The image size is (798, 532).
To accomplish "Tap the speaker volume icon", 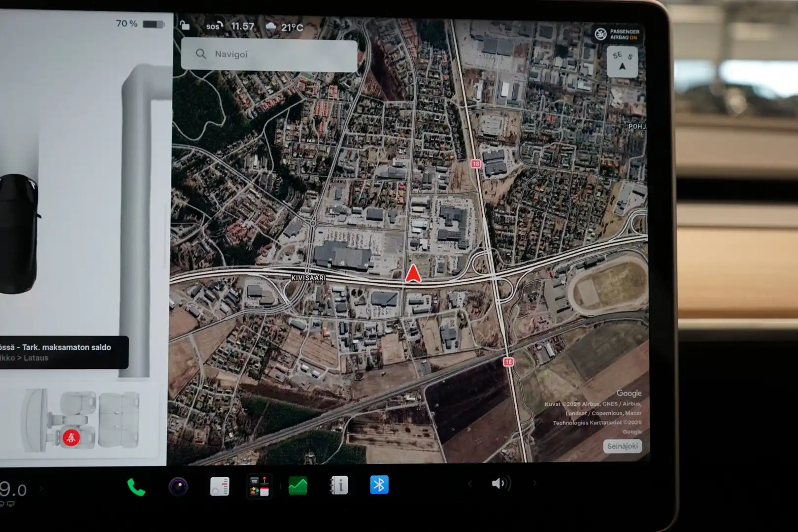I will click(x=501, y=483).
